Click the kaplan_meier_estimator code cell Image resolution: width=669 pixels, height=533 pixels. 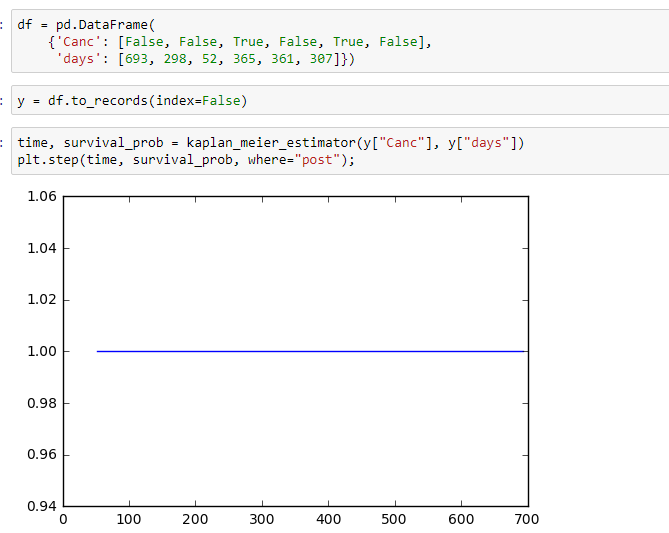(x=340, y=151)
